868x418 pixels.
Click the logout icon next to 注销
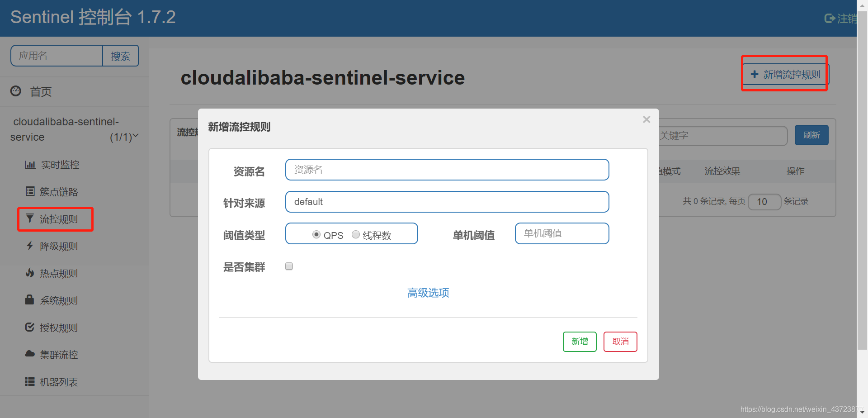tap(830, 19)
